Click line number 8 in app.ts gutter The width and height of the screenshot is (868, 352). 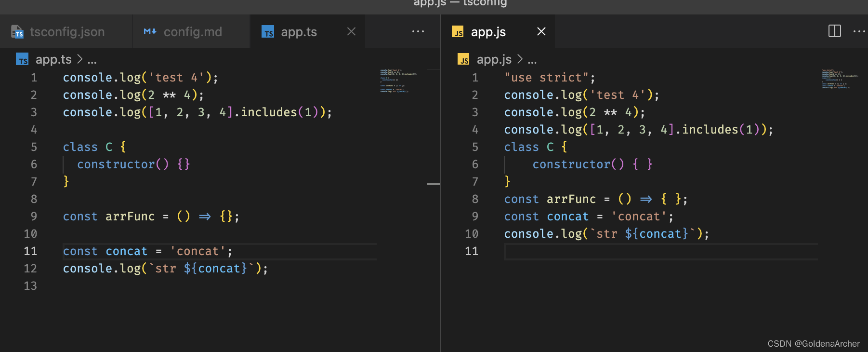tap(34, 199)
